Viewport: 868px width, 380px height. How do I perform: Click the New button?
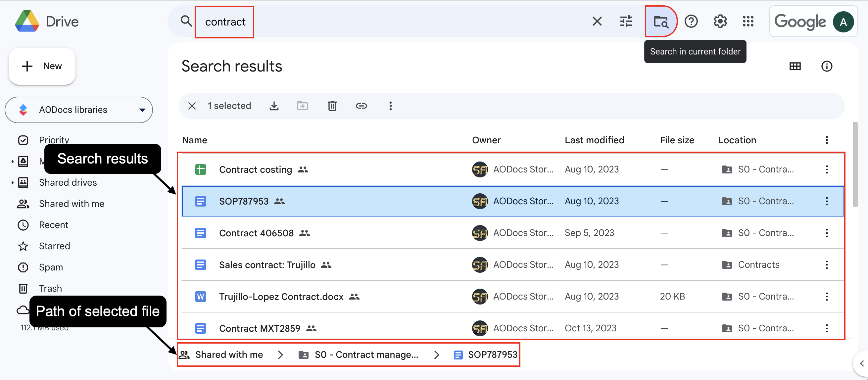pyautogui.click(x=42, y=66)
